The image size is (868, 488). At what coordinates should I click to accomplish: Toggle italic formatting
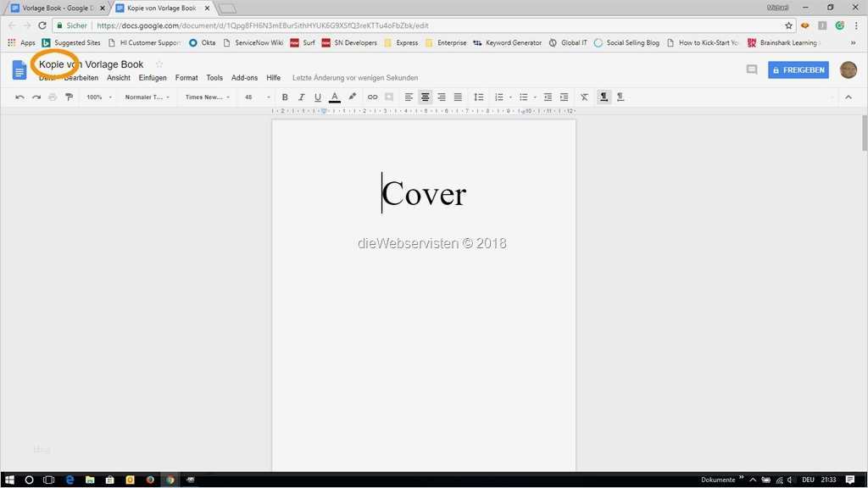point(301,97)
